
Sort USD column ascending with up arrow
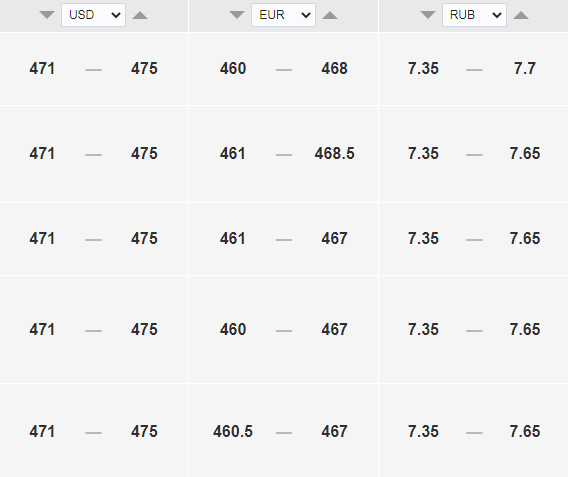point(140,15)
